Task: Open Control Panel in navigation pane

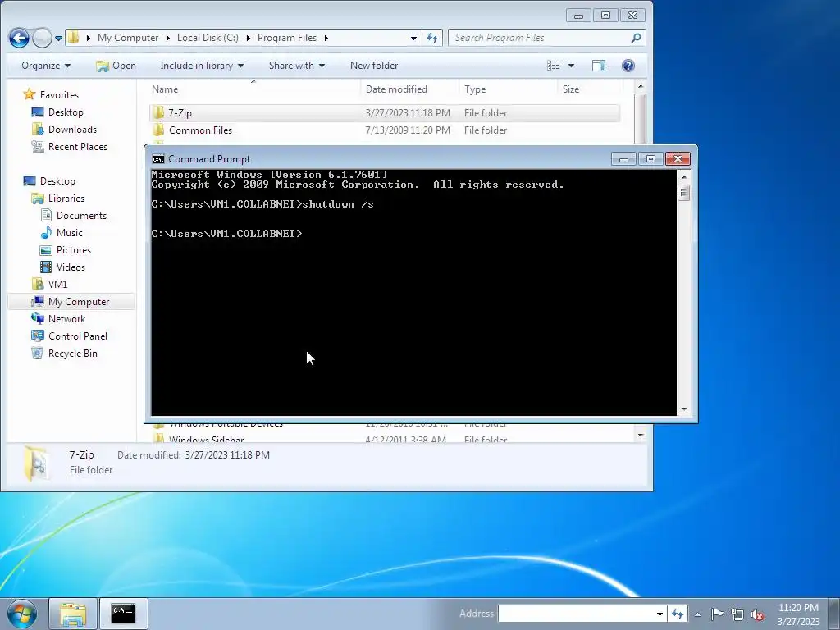Action: 69,336
